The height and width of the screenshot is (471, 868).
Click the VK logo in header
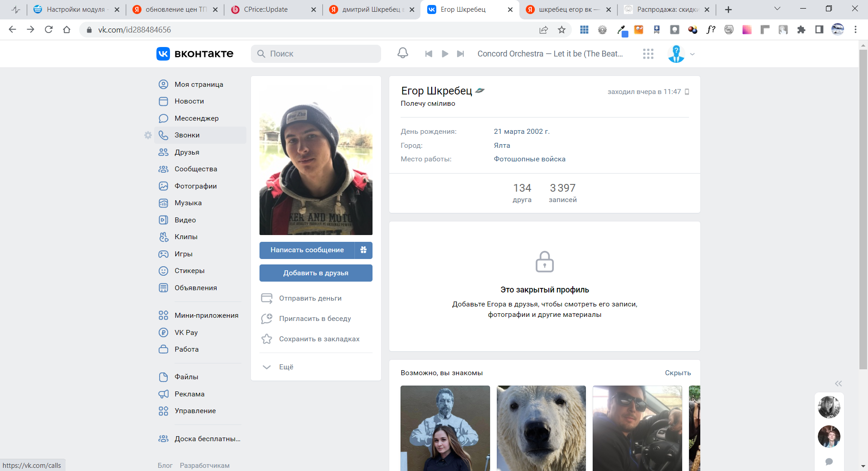click(x=194, y=54)
